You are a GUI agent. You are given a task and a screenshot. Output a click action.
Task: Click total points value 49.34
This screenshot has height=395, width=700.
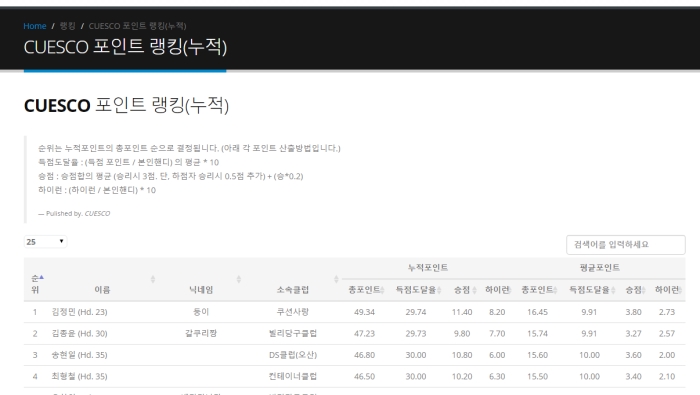tap(364, 312)
